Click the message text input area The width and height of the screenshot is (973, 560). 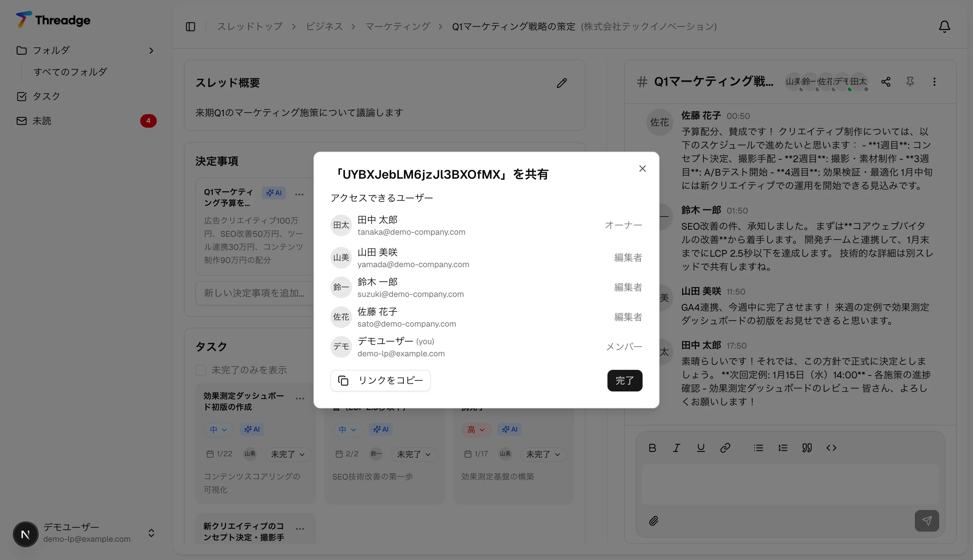point(790,484)
